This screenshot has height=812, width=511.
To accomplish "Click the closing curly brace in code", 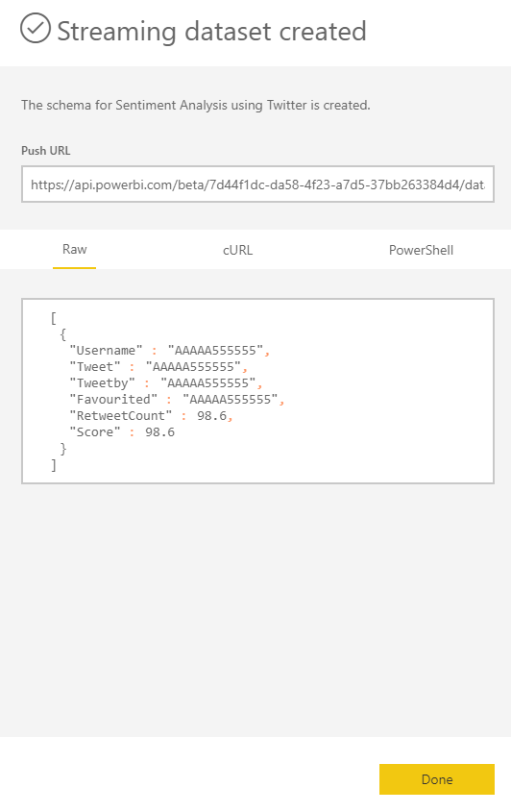I will (x=63, y=449).
